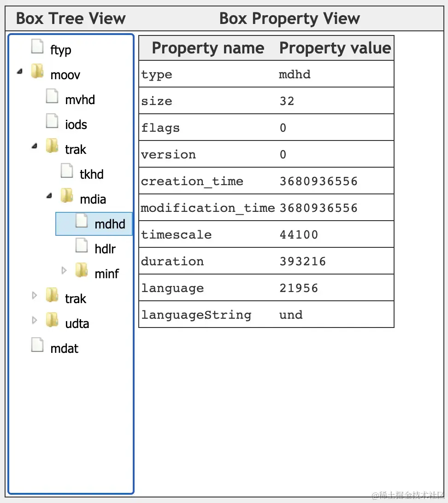
Task: Click the modification_time property name cell
Action: point(208,207)
